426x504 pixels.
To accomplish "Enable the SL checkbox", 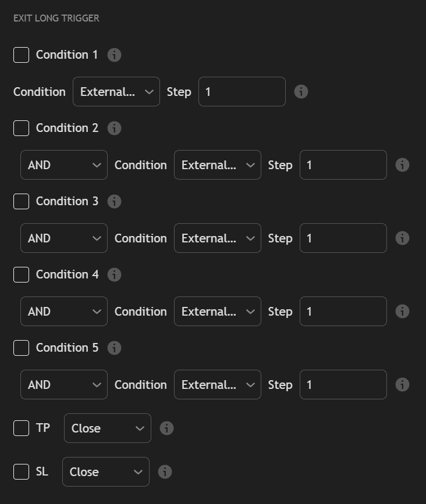I will pyautogui.click(x=21, y=471).
